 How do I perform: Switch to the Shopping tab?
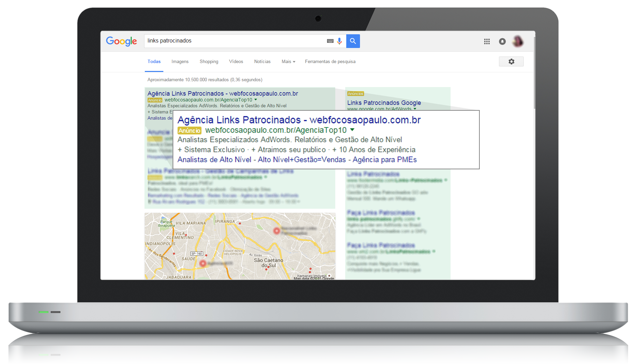209,62
